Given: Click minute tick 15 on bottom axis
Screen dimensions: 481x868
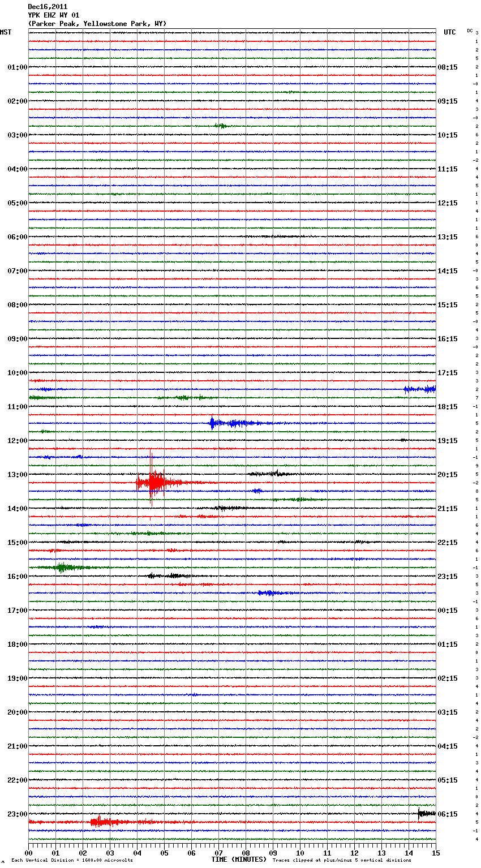Looking at the screenshot, I should (436, 853).
